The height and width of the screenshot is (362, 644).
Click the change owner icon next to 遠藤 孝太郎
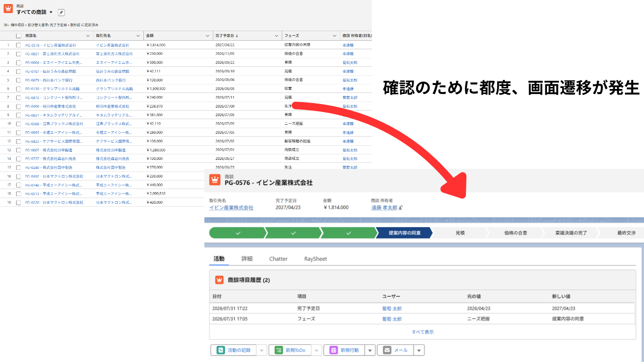point(401,208)
